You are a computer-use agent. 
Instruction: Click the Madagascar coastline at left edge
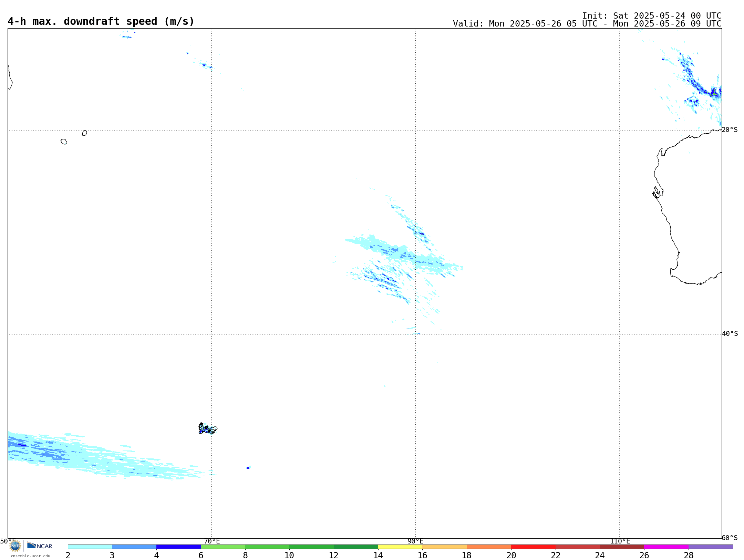click(x=10, y=77)
